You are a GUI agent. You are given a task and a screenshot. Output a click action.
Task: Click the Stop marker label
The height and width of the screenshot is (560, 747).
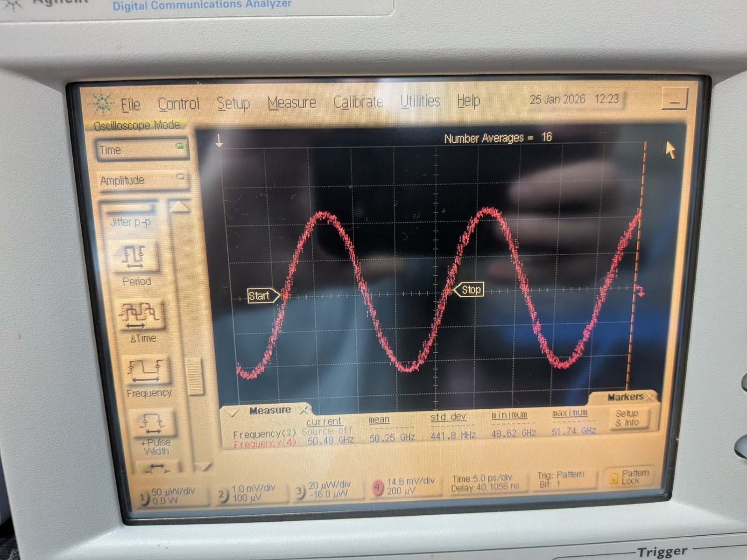tap(469, 290)
